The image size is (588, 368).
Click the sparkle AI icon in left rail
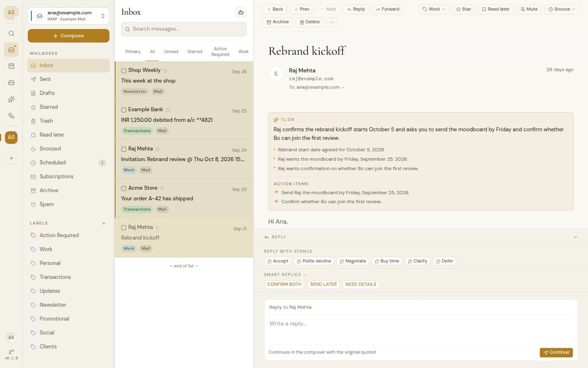point(11,99)
